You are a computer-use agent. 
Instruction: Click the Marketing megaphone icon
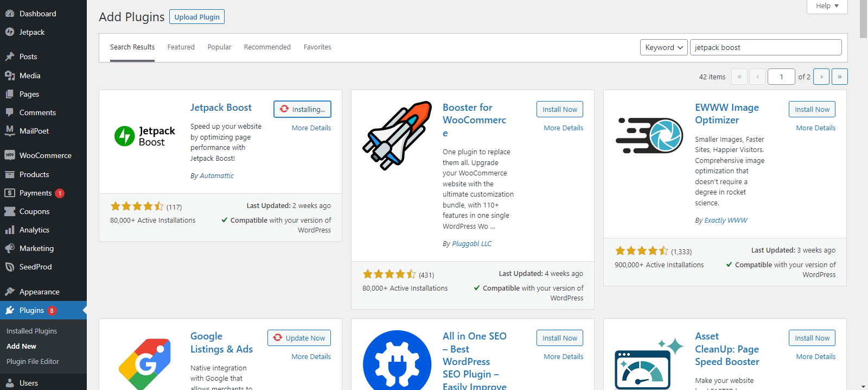[x=10, y=248]
